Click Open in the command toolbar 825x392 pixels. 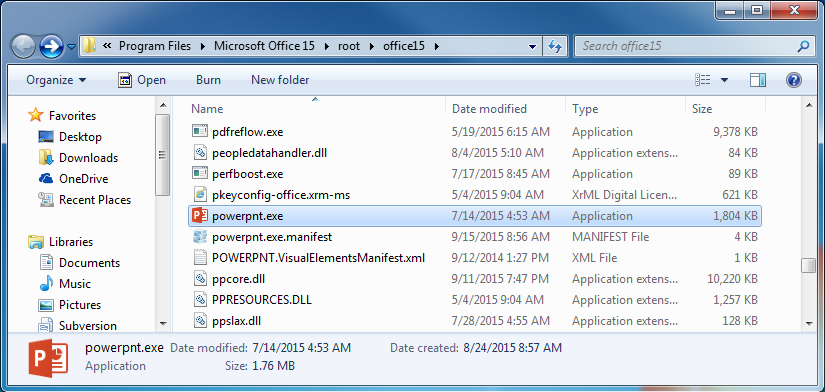click(x=142, y=80)
